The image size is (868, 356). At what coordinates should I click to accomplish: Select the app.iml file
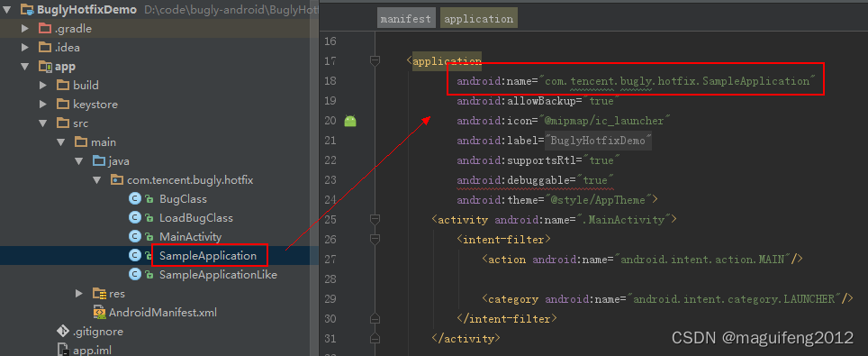[x=93, y=350]
